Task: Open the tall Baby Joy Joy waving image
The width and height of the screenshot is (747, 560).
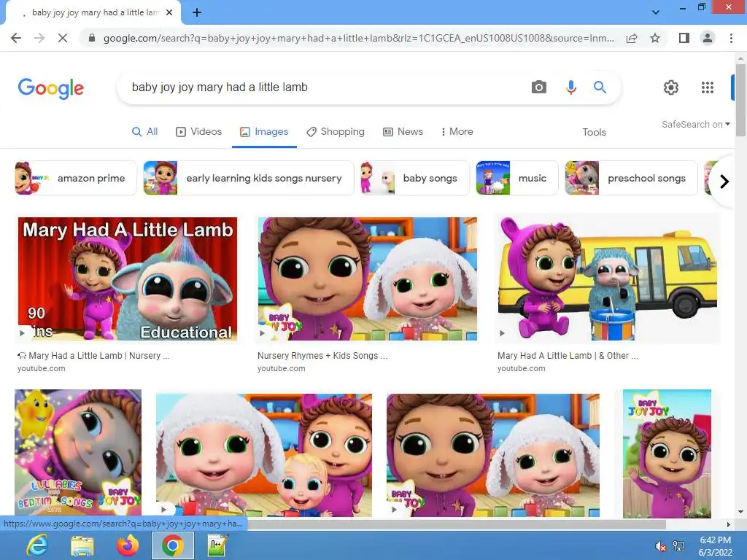Action: point(667,454)
